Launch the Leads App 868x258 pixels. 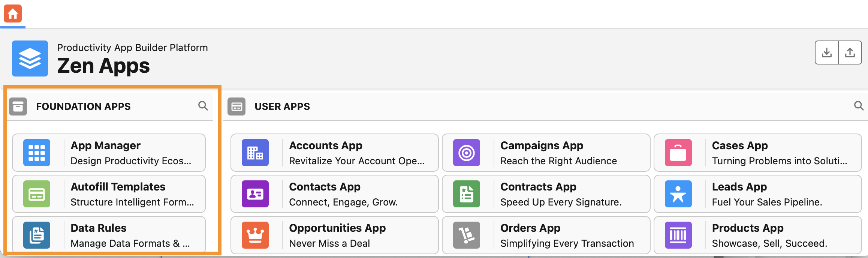pos(757,194)
